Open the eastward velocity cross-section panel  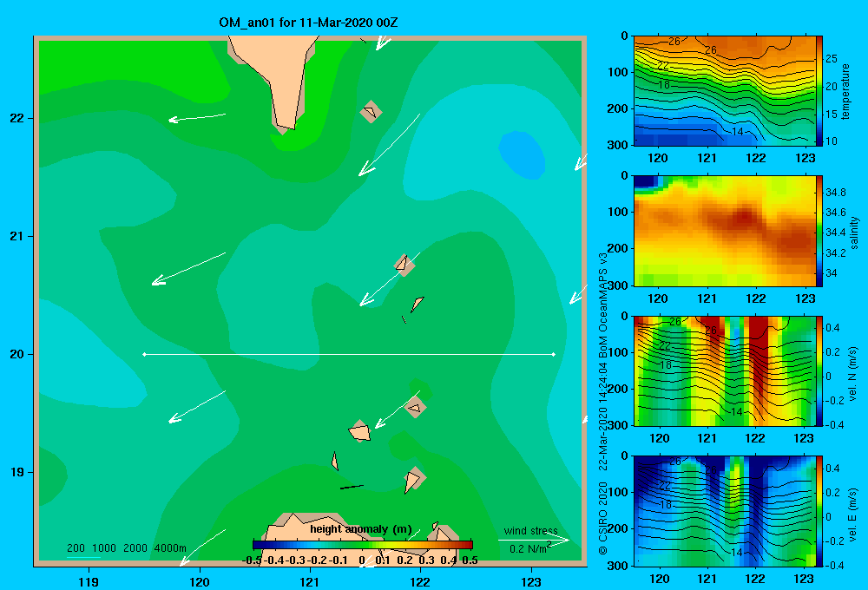724,511
